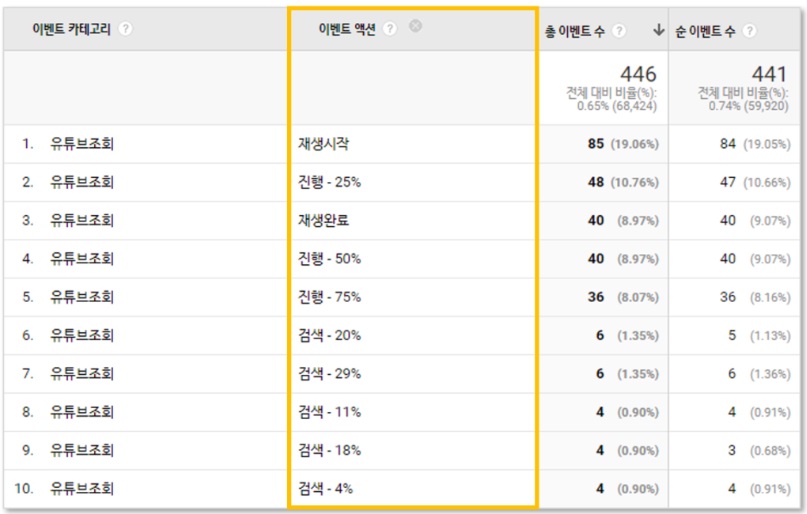Open help icon beside 이벤트 카테고리 header
This screenshot has width=807, height=514.
pos(125,29)
